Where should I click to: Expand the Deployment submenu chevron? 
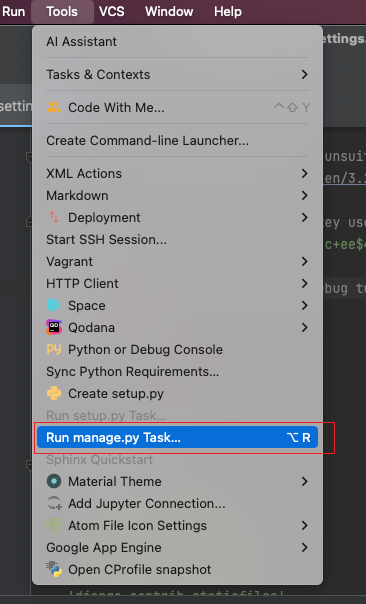coord(304,217)
